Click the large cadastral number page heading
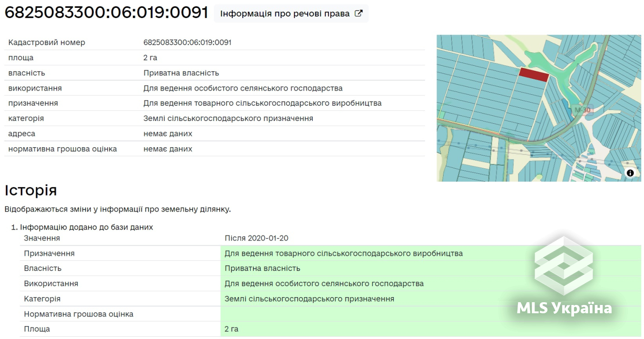The height and width of the screenshot is (339, 644). 106,13
